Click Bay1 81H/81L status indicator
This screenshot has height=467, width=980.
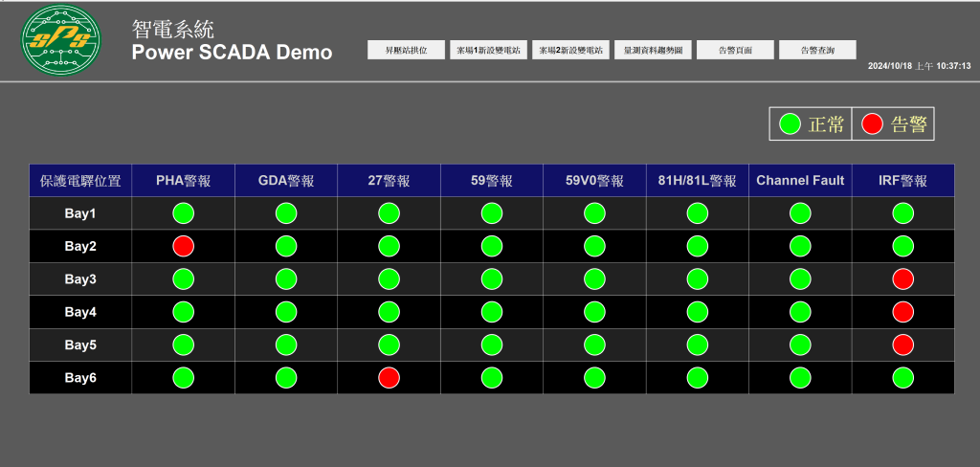pos(698,213)
